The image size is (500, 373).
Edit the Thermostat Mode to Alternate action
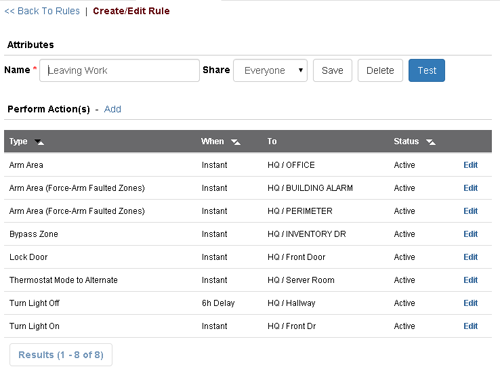[x=470, y=280]
